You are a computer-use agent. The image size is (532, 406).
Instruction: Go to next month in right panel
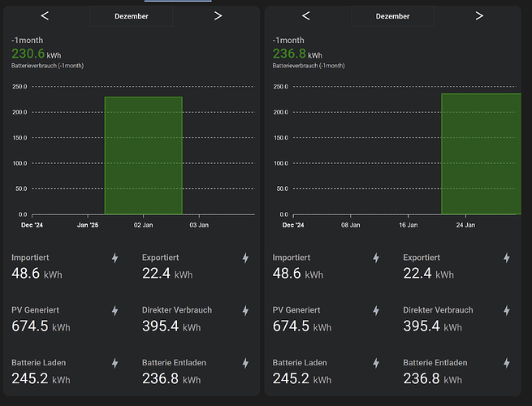[x=479, y=15]
